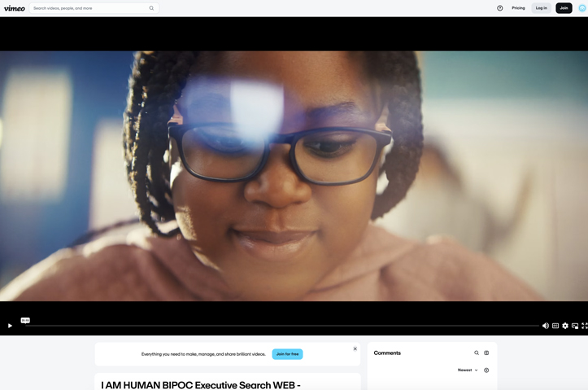
Task: Open the Newest sort dropdown
Action: pos(468,370)
